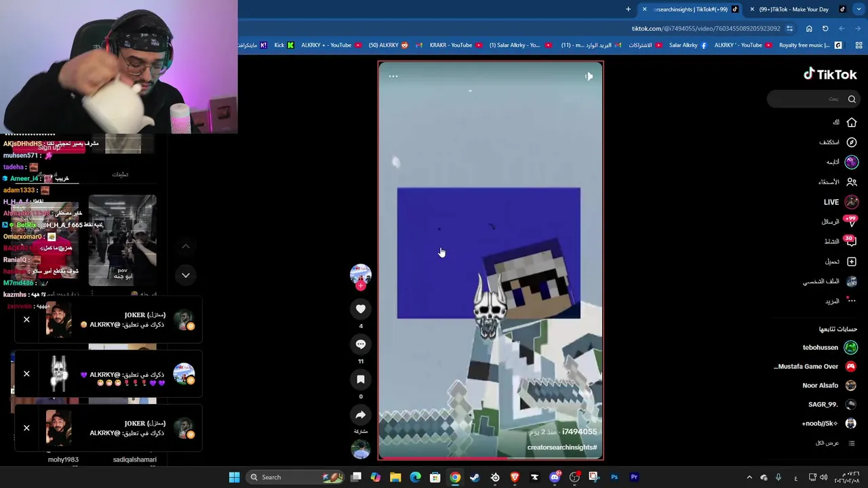Open the +noob//Sk followed account
Screen dimensions: 868x488
(x=829, y=424)
